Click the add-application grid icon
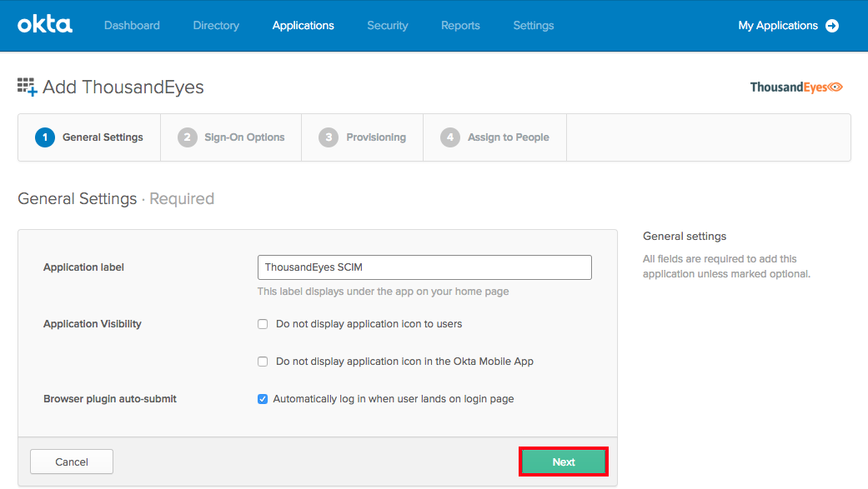 28,87
